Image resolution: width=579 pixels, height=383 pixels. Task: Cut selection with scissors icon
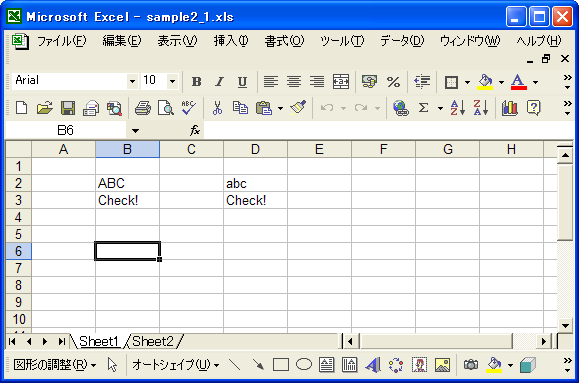click(217, 108)
